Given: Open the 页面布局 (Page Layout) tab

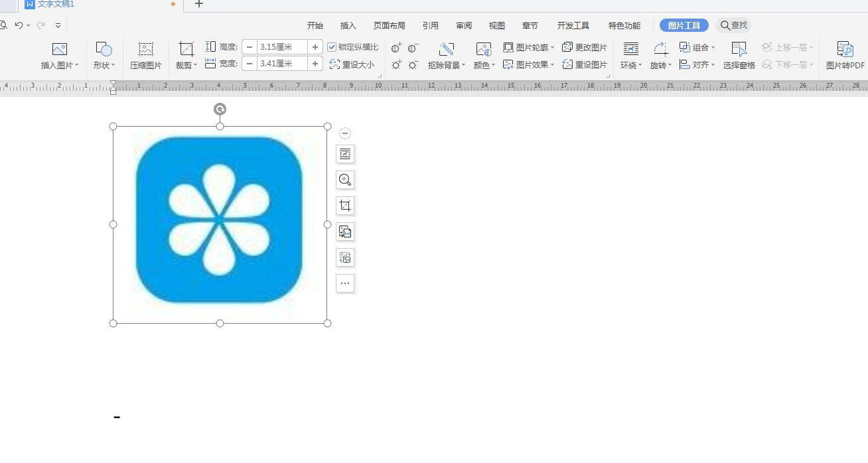Looking at the screenshot, I should (390, 26).
